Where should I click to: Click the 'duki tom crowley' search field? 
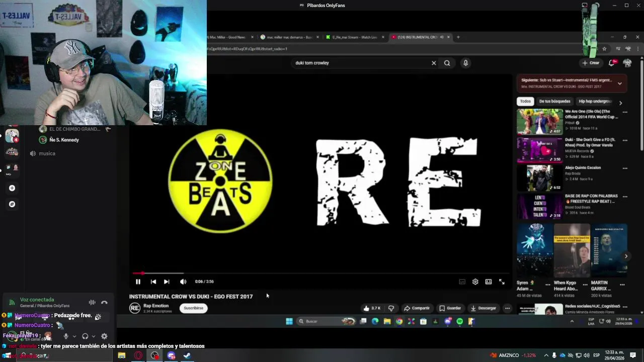click(x=360, y=63)
